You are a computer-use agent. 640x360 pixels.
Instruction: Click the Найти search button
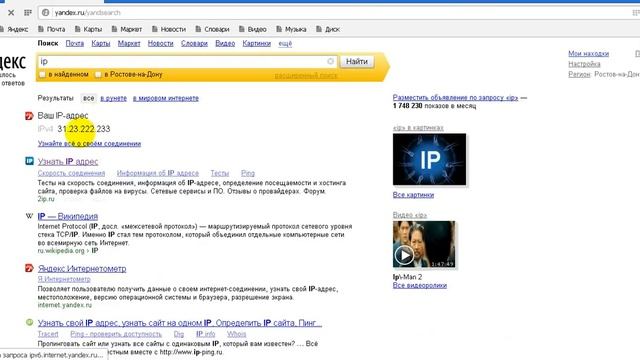[x=357, y=62]
